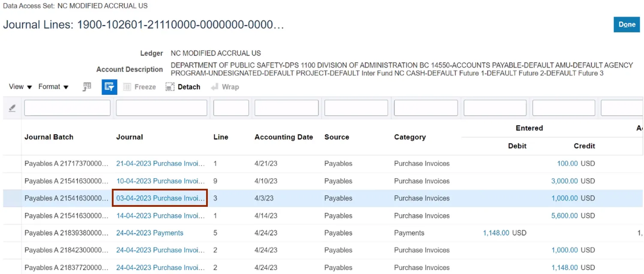Viewport: 644px width, 274px height.
Task: Open the Format dropdown menu
Action: 54,87
